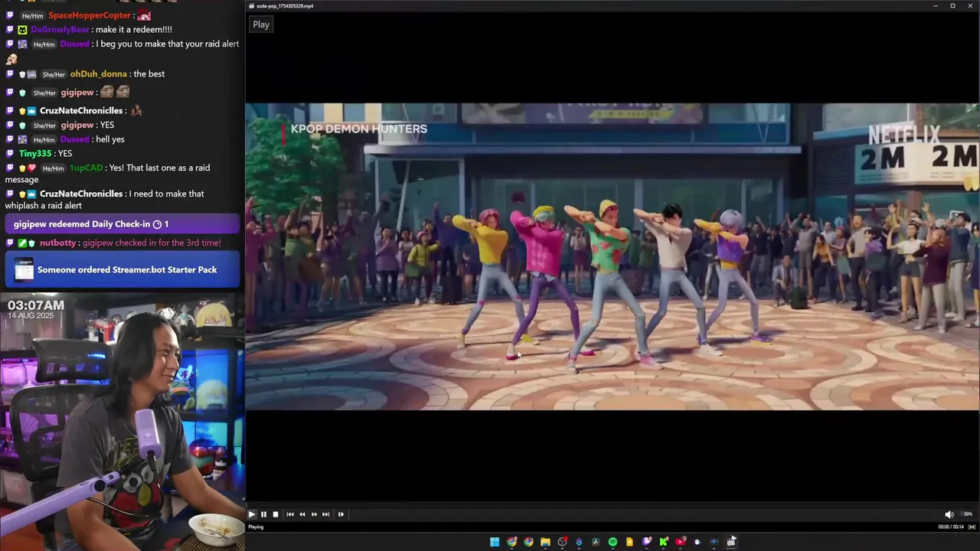
Task: Open the first Chrome icon in taskbar
Action: [x=511, y=542]
